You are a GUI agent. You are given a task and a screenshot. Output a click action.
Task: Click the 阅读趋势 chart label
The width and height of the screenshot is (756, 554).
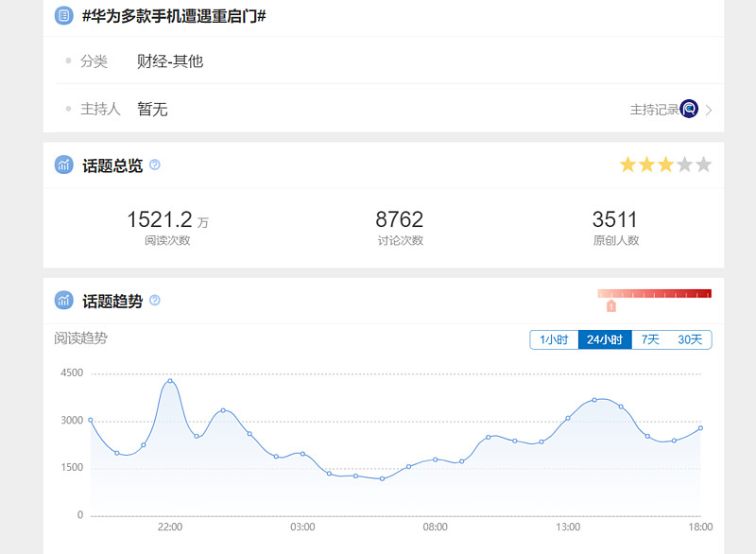pos(80,338)
